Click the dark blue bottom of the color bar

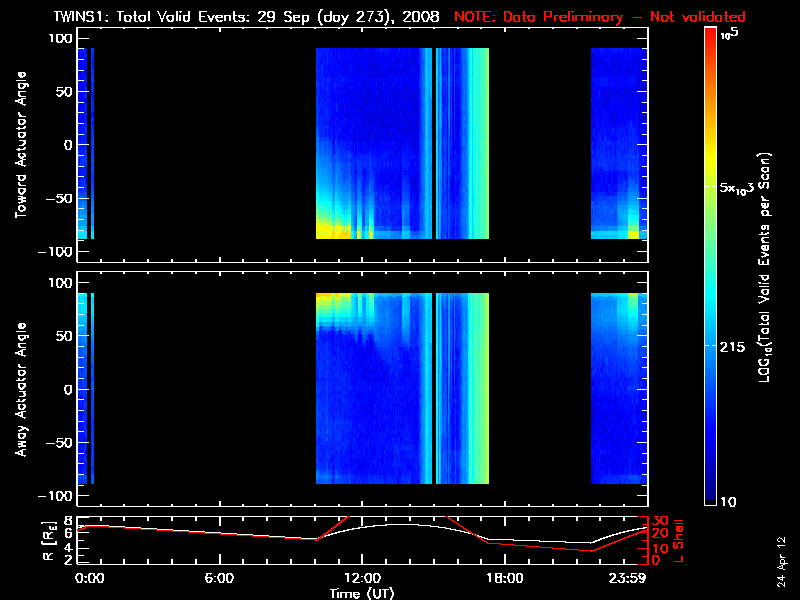click(711, 498)
